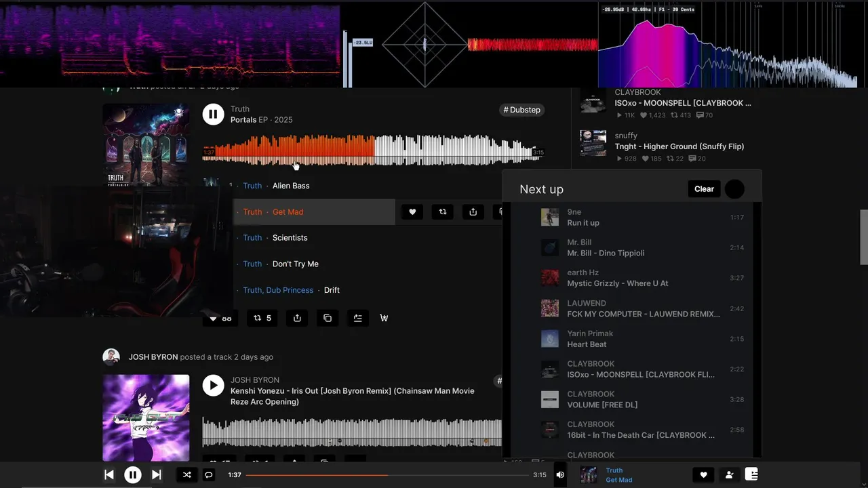Open now-playing artwork in bottom bar

pyautogui.click(x=589, y=475)
